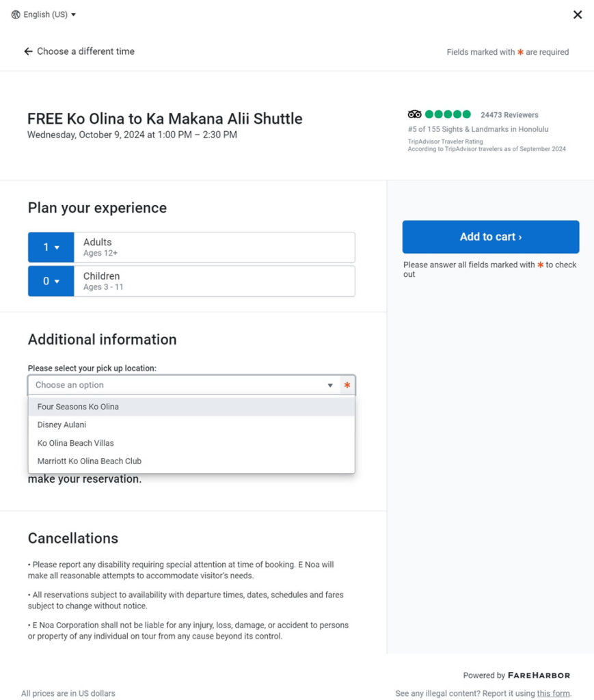Viewport: 594px width, 700px height.
Task: Open the Children quantity dropdown
Action: click(51, 281)
